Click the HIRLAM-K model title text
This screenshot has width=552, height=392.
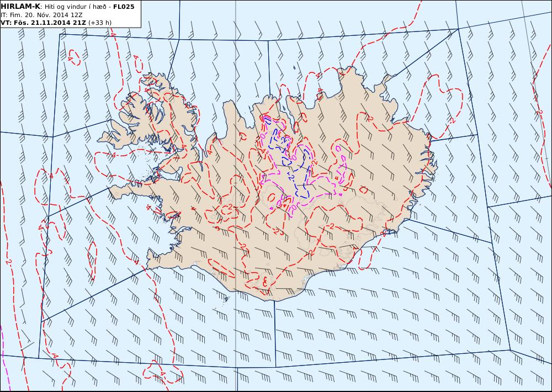[x=20, y=6]
